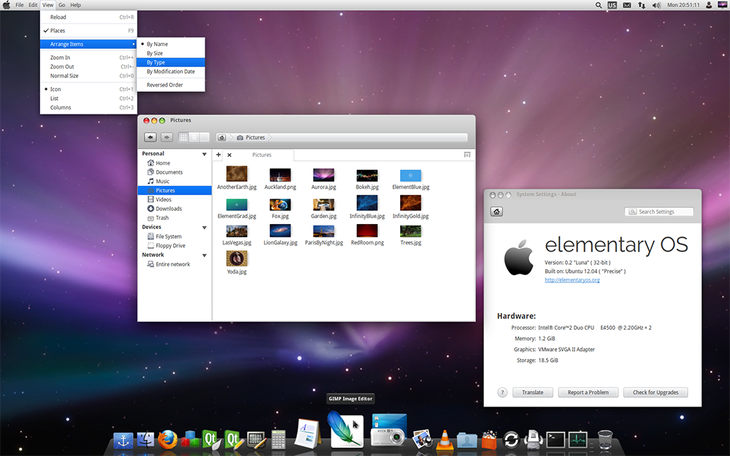Open the trash can in the dock

[x=605, y=439]
